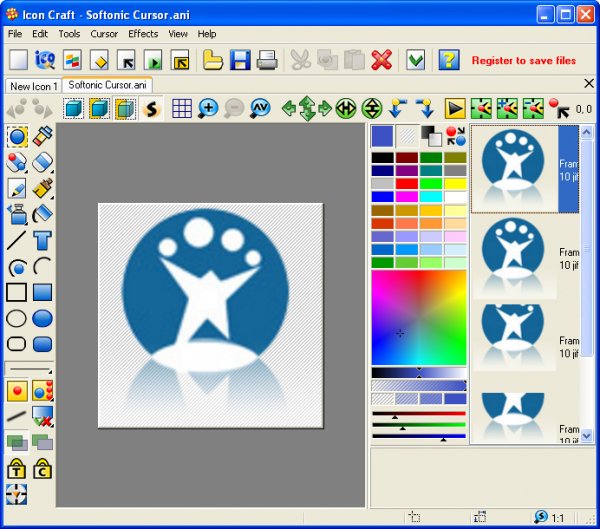This screenshot has width=600, height=529.
Task: Open help with the question mark icon
Action: click(x=449, y=60)
